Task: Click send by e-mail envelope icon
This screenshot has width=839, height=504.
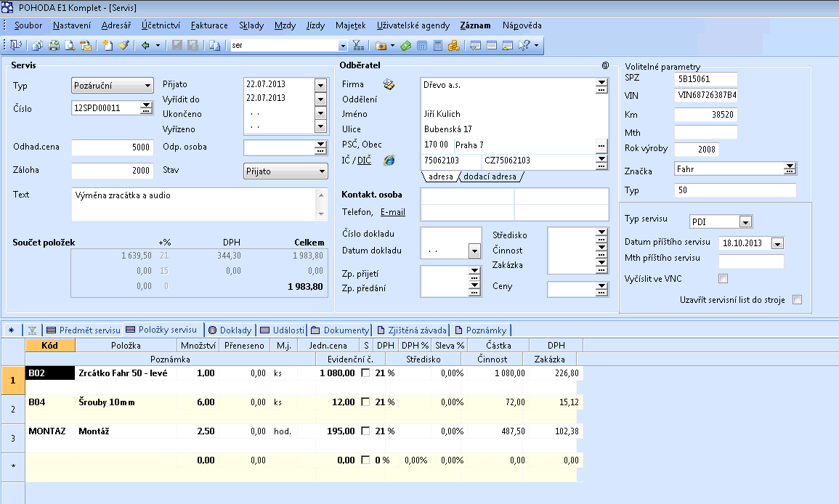Action: [x=86, y=46]
